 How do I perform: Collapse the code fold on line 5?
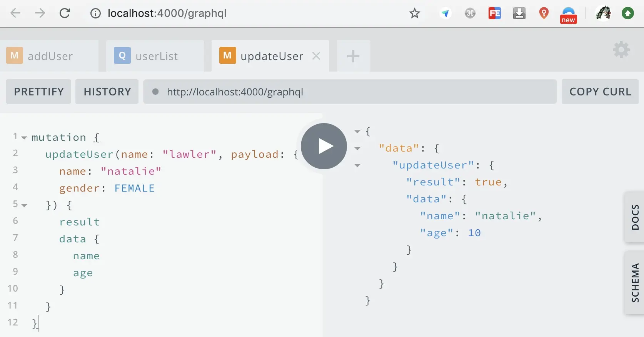[24, 205]
